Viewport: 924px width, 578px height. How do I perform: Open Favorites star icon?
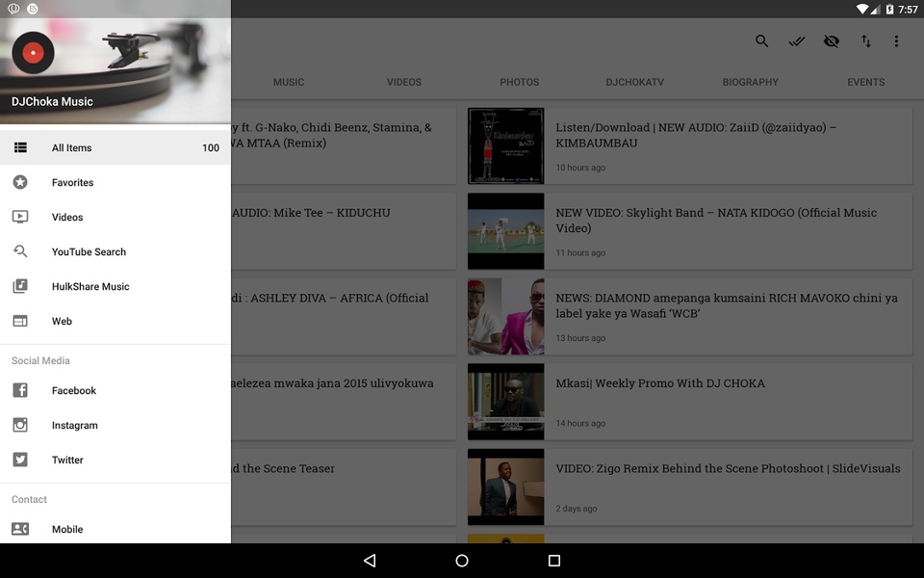click(20, 182)
